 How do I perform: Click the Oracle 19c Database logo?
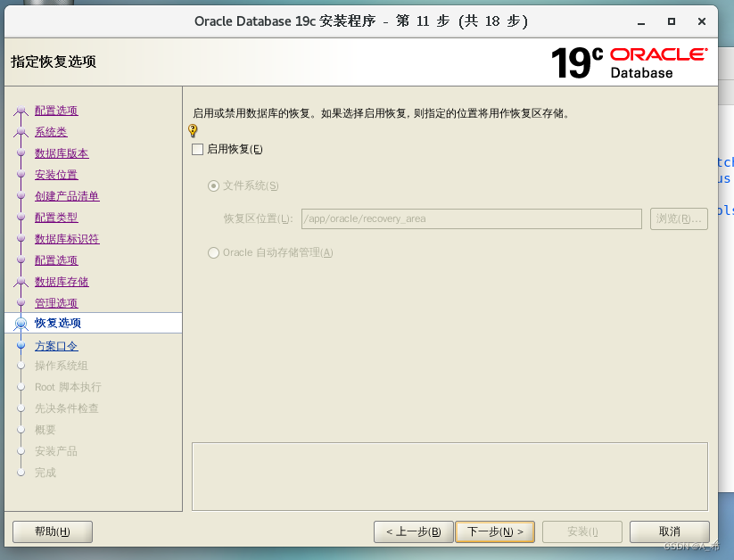click(629, 62)
